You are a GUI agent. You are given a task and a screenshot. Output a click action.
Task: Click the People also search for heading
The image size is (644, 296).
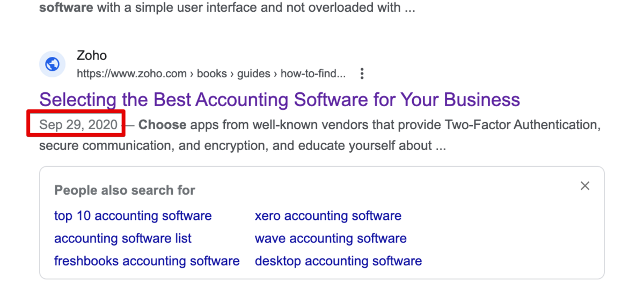tap(125, 190)
